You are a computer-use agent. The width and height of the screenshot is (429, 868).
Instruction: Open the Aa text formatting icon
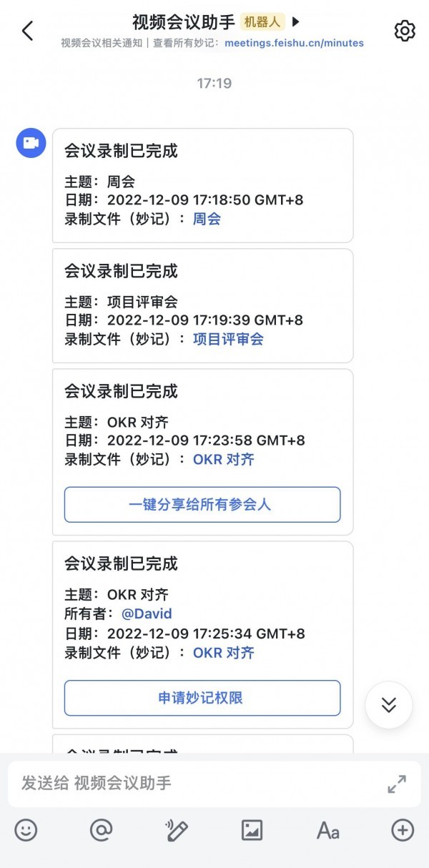[327, 830]
